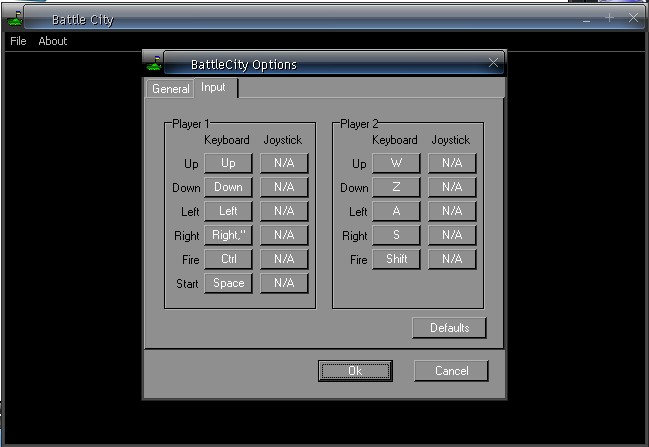Change Player 1 Down keyboard binding
The height and width of the screenshot is (447, 649).
coord(228,187)
